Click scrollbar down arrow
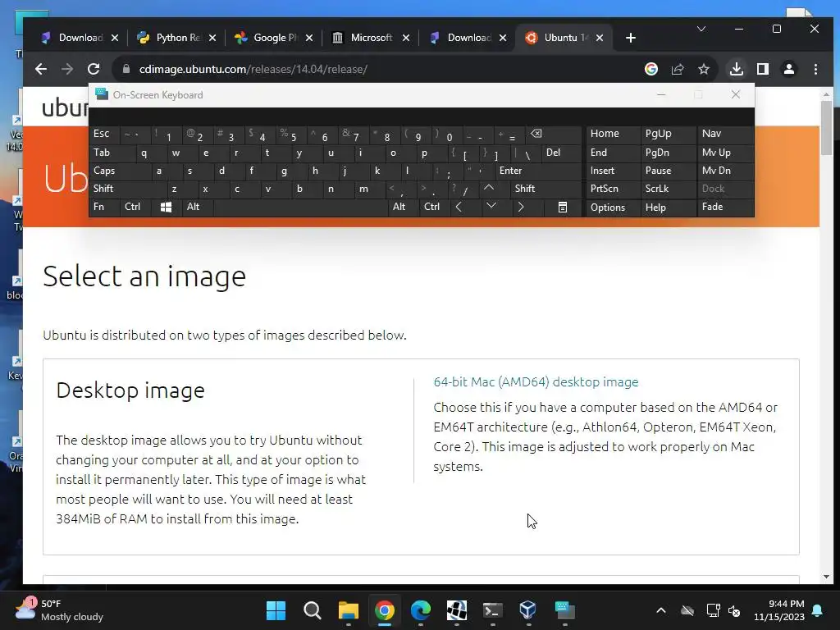 [826, 577]
